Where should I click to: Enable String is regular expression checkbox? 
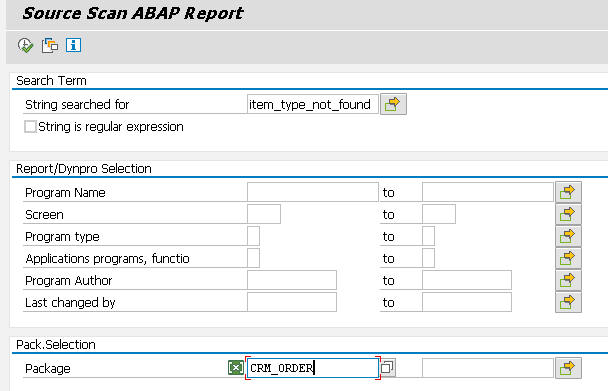click(30, 126)
